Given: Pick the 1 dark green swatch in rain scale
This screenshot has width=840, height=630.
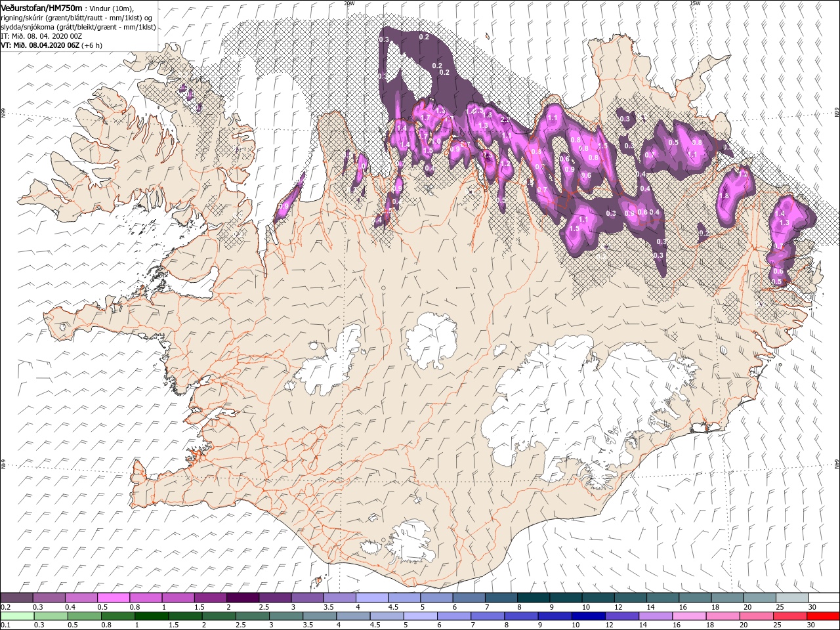Looking at the screenshot, I should tap(152, 616).
